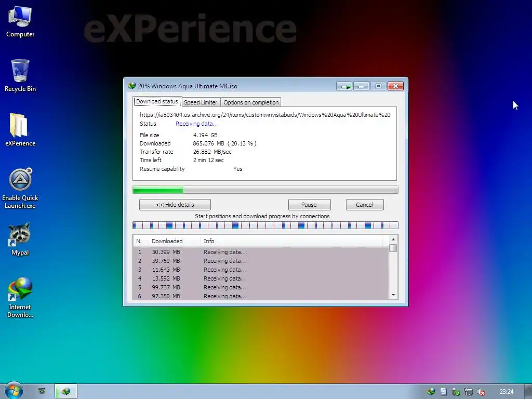
Task: Click the N. column header
Action: pos(141,241)
